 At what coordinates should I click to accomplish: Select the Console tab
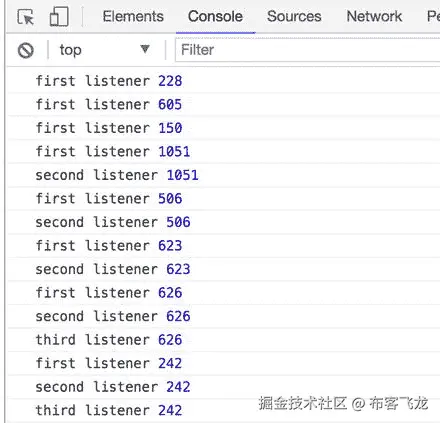215,16
